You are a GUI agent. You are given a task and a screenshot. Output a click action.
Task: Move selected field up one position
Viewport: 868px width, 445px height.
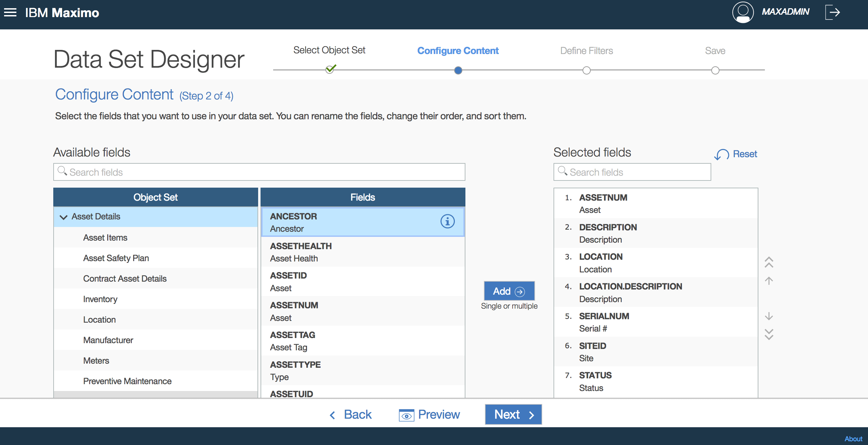769,281
